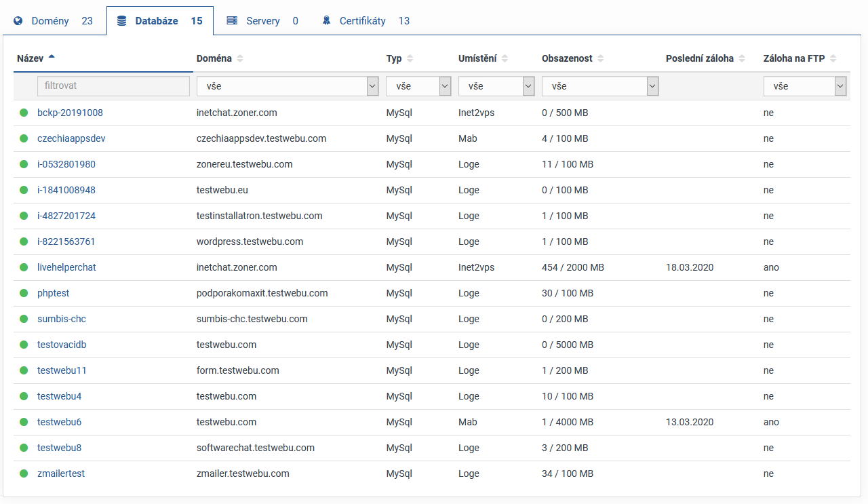Image resolution: width=868 pixels, height=504 pixels.
Task: Open the czechiaappsdev database link
Action: (x=71, y=138)
